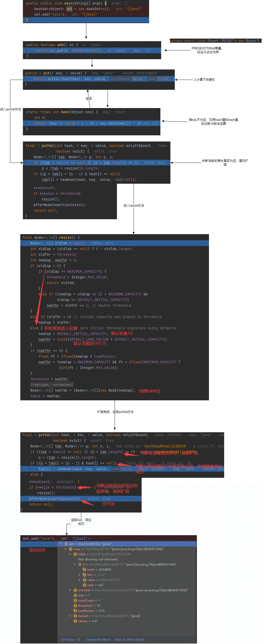Collapse the set = {HashSet@550} root node
265x644 pixels.
[x=61, y=544]
